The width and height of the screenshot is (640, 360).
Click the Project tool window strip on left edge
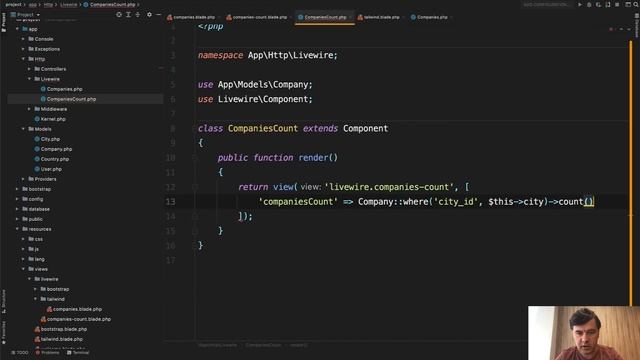[4, 22]
